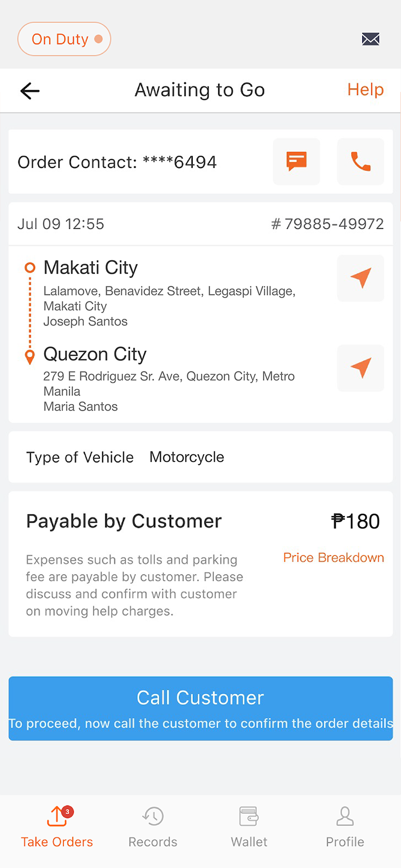The width and height of the screenshot is (401, 868).
Task: Go to the Profile tab
Action: [345, 827]
